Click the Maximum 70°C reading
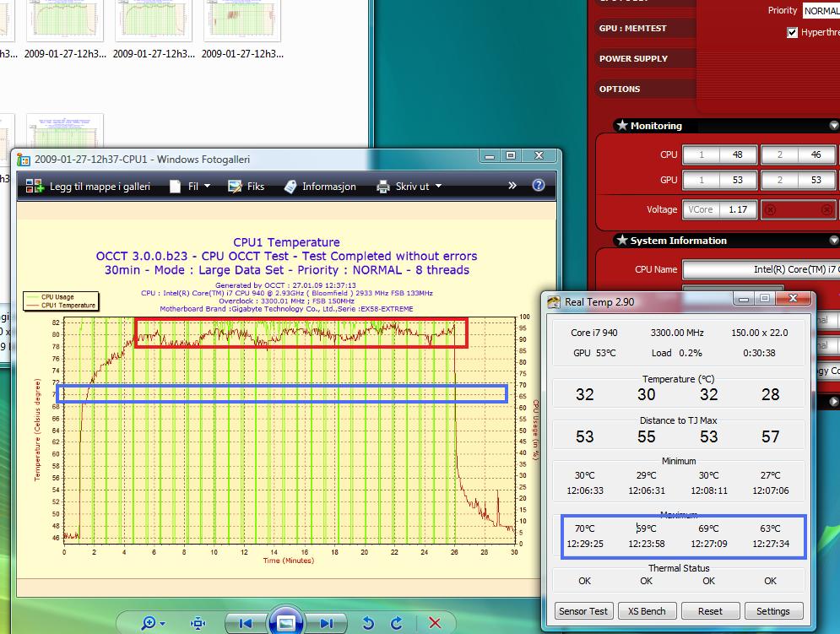Screen dimensions: 840x634 [584, 528]
